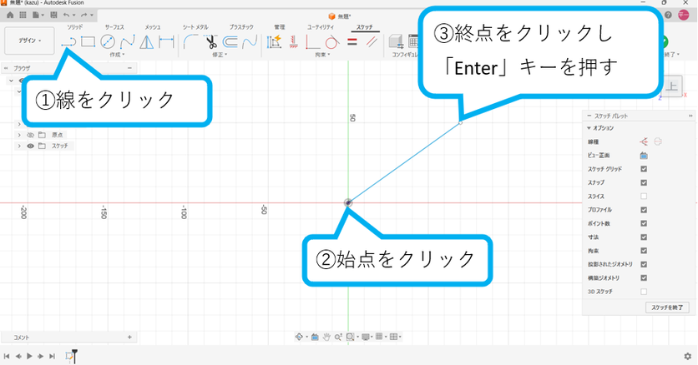
Task: Click the wavy curve modify tool
Action: (x=249, y=42)
